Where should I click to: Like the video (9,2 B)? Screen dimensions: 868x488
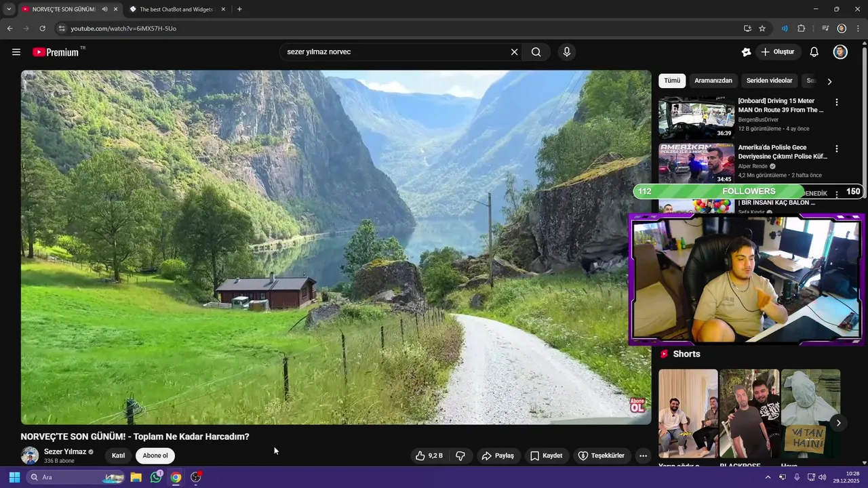pos(430,455)
